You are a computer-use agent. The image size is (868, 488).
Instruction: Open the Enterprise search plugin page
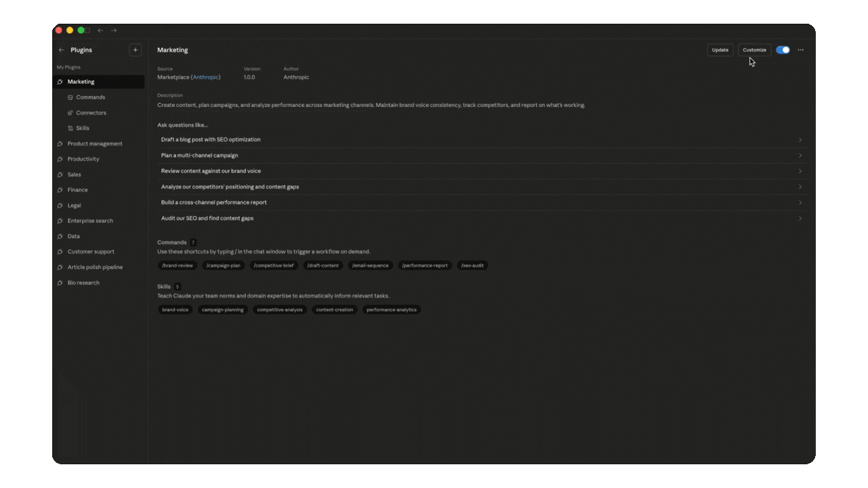90,220
